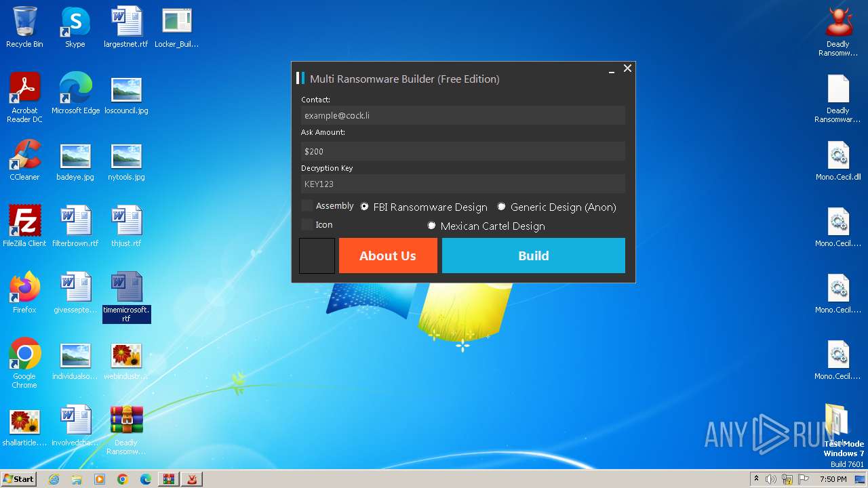This screenshot has width=868, height=488.
Task: Focus the Ask Amount field
Action: tap(463, 151)
